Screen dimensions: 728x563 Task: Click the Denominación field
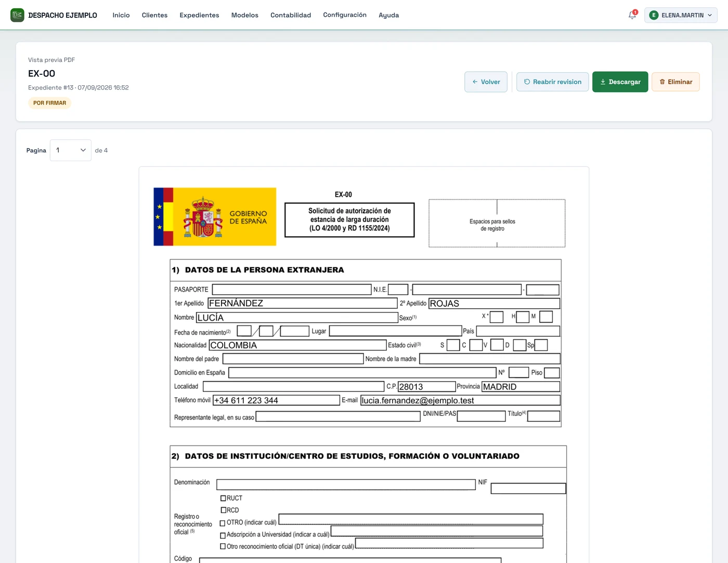(346, 485)
